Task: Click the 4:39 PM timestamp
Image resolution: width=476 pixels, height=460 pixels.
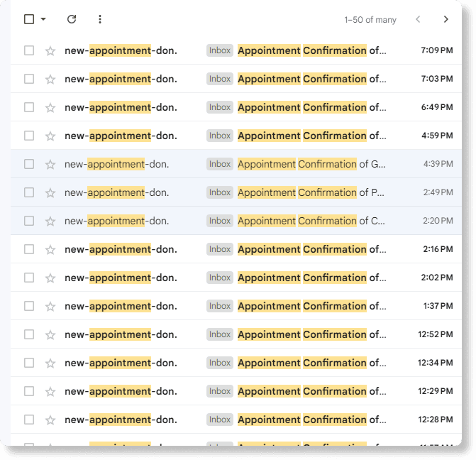Action: [438, 164]
